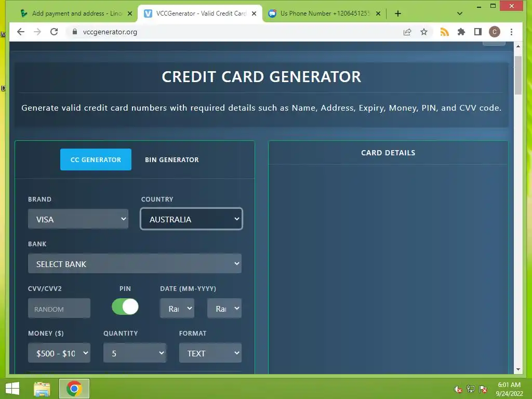Reload the vccgenerator.org page

tap(54, 32)
